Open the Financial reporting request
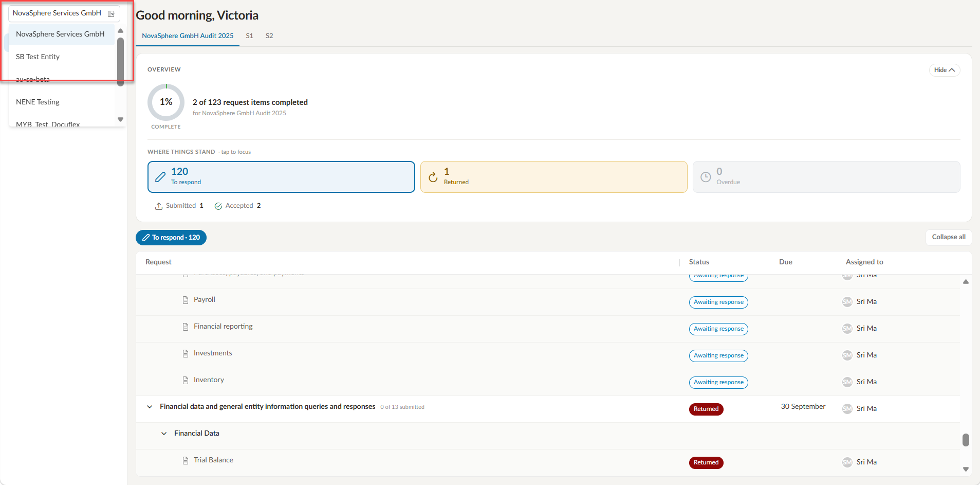 [223, 326]
